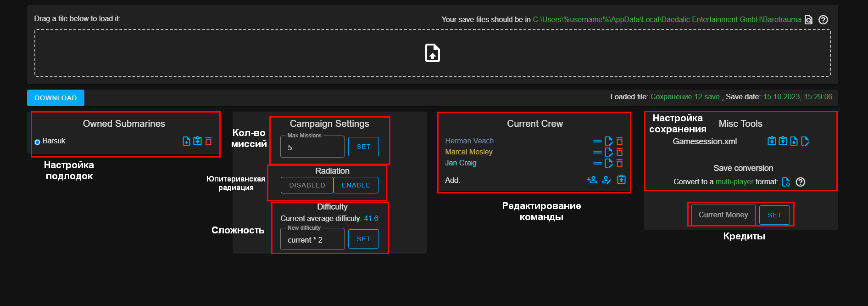
Task: Convert save to multi-player format icon
Action: pyautogui.click(x=786, y=182)
